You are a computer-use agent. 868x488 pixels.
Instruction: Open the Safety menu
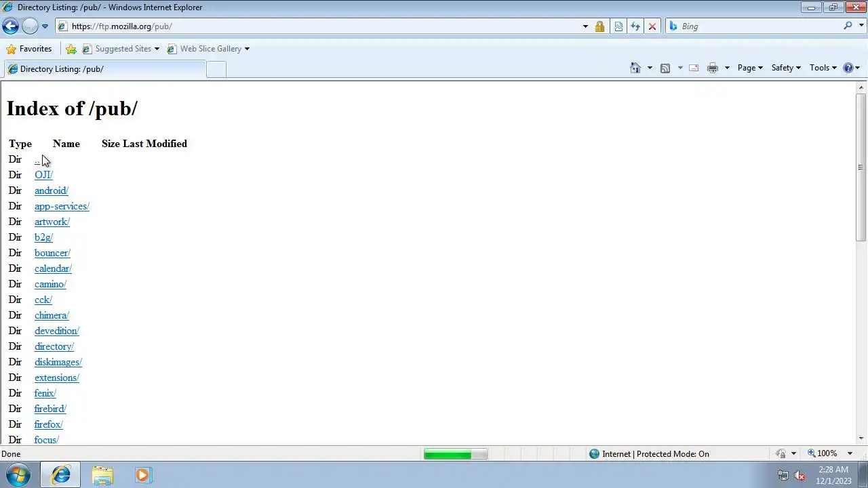(x=786, y=68)
